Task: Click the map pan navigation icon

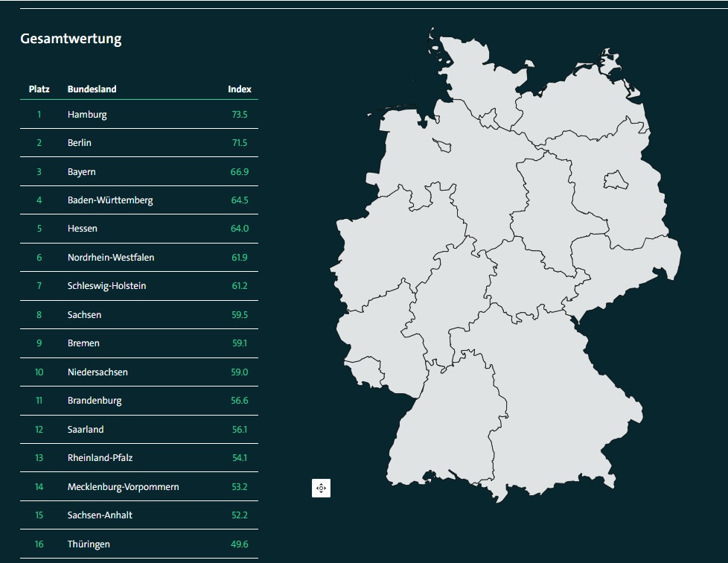Action: pyautogui.click(x=320, y=488)
